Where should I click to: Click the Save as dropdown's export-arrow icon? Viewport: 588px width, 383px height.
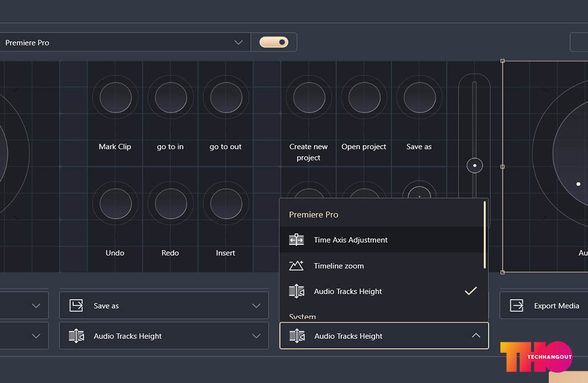click(x=76, y=305)
